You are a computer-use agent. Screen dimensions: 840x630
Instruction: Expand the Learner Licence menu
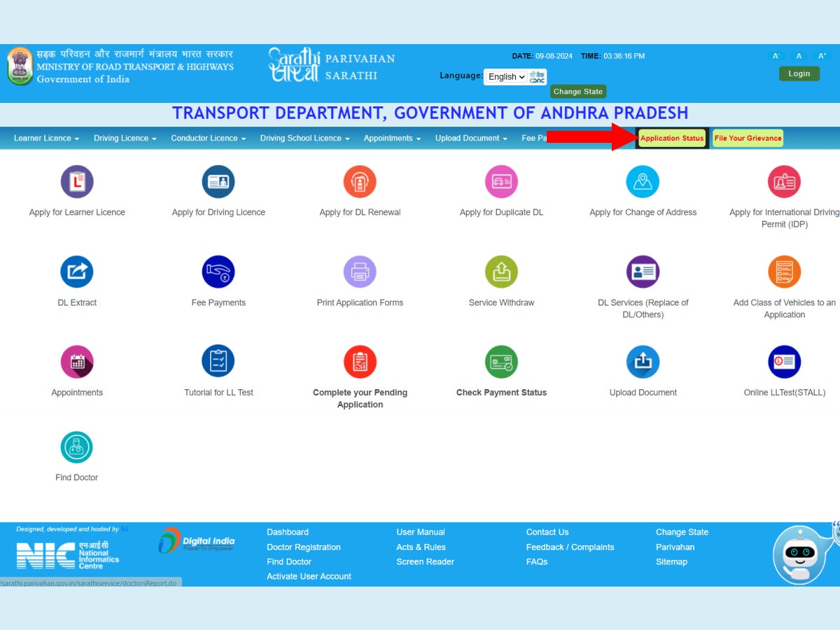click(x=46, y=139)
